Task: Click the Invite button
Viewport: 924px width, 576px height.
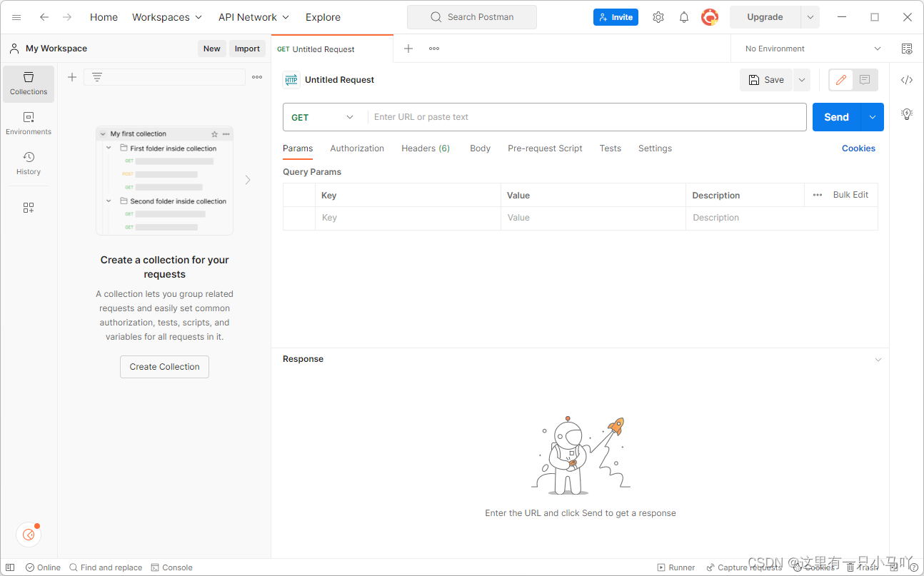Action: point(616,17)
